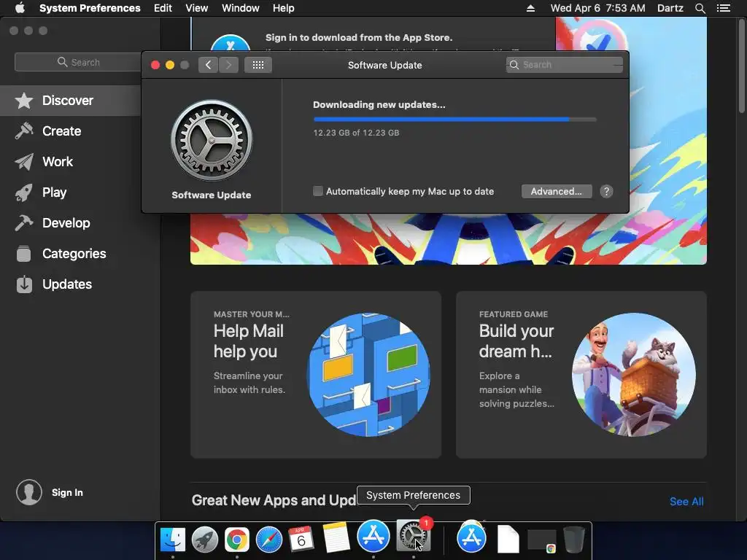Open Spotlight search in the menu bar

700,8
